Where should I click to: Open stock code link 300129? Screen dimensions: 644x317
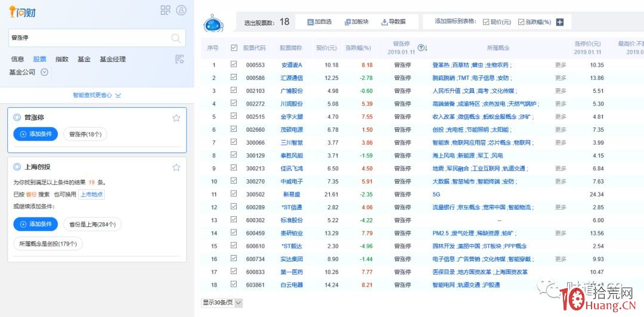(255, 156)
